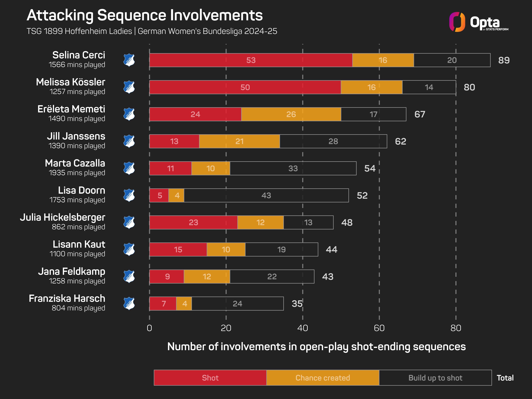Click the club badge next to Melissa Kössler
Image resolution: width=532 pixels, height=399 pixels.
point(129,87)
